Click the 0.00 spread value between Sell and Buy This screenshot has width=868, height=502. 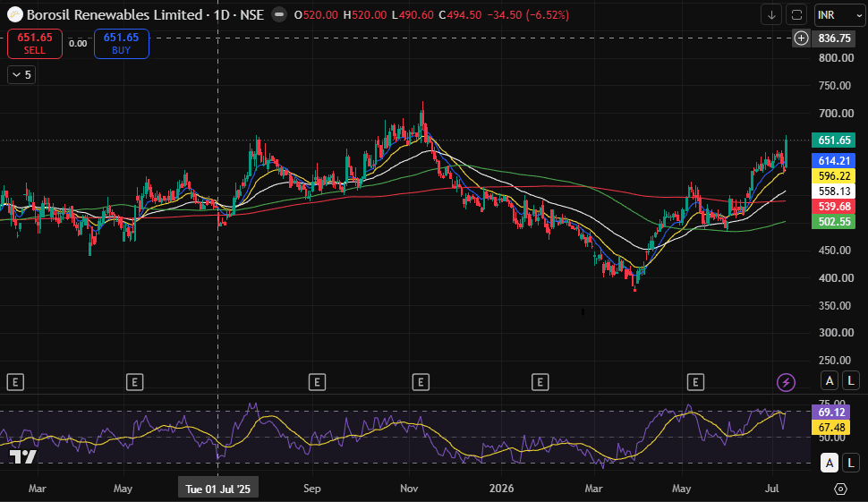(x=78, y=44)
